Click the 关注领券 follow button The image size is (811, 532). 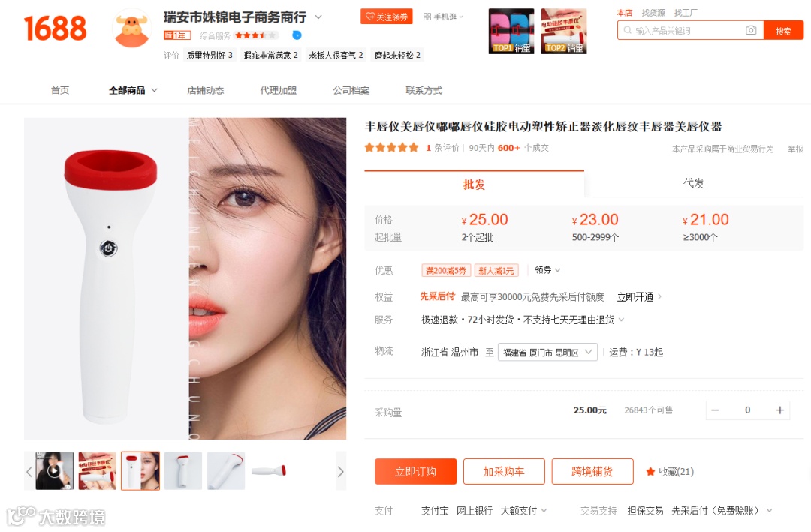point(387,17)
